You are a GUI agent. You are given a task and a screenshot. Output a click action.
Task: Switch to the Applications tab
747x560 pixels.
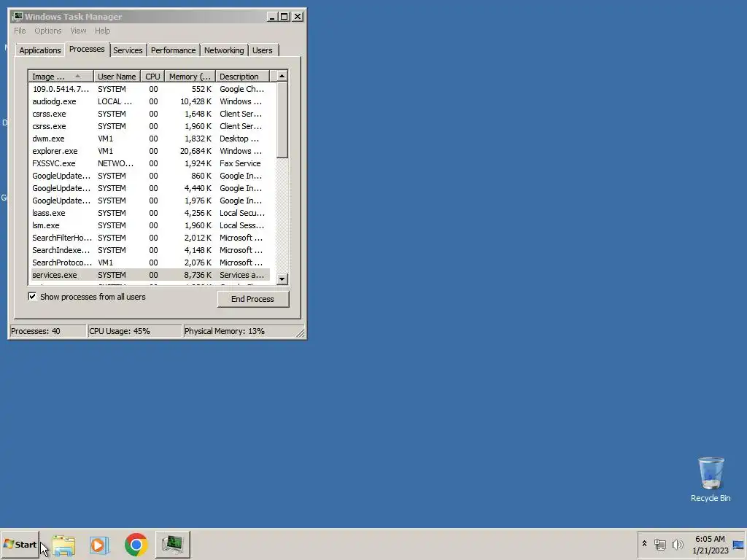tap(40, 50)
